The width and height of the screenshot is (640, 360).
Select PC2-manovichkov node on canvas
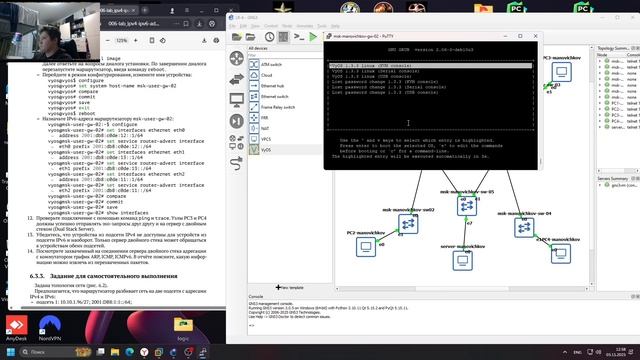pyautogui.click(x=366, y=247)
